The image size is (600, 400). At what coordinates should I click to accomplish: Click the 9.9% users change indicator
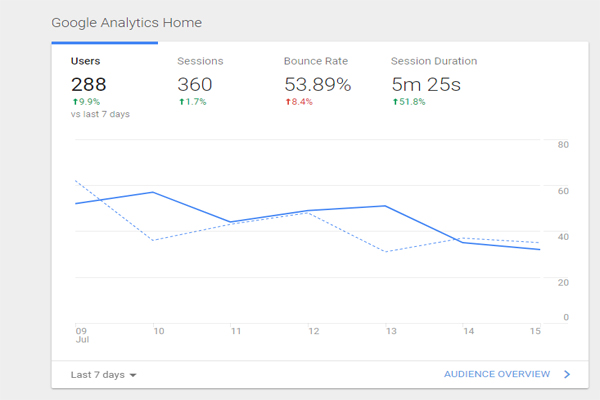(x=86, y=102)
